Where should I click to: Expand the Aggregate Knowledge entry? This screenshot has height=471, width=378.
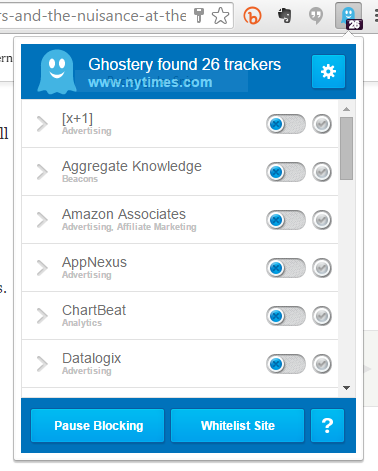[x=42, y=172]
